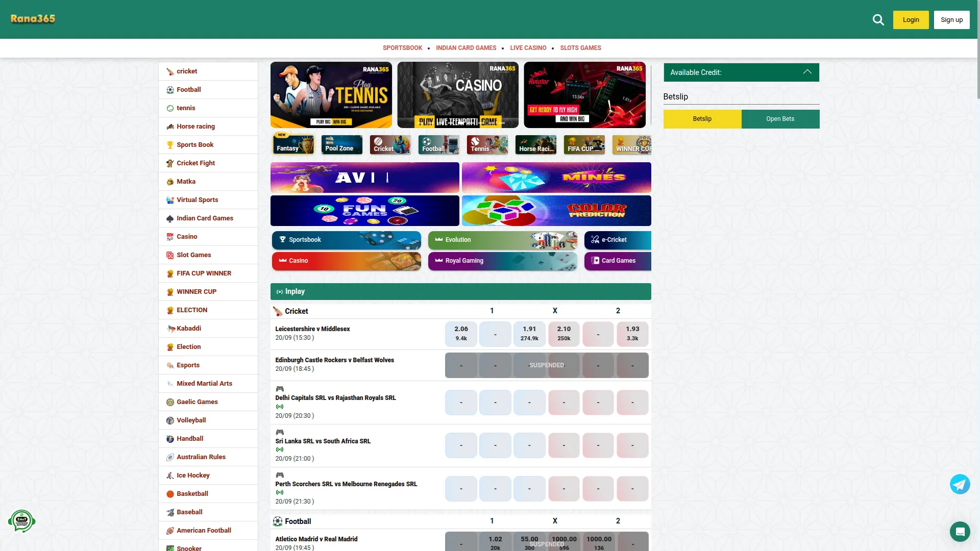Open INDIAN CARD GAMES top navigation
Viewport: 980px width, 551px height.
click(x=466, y=48)
